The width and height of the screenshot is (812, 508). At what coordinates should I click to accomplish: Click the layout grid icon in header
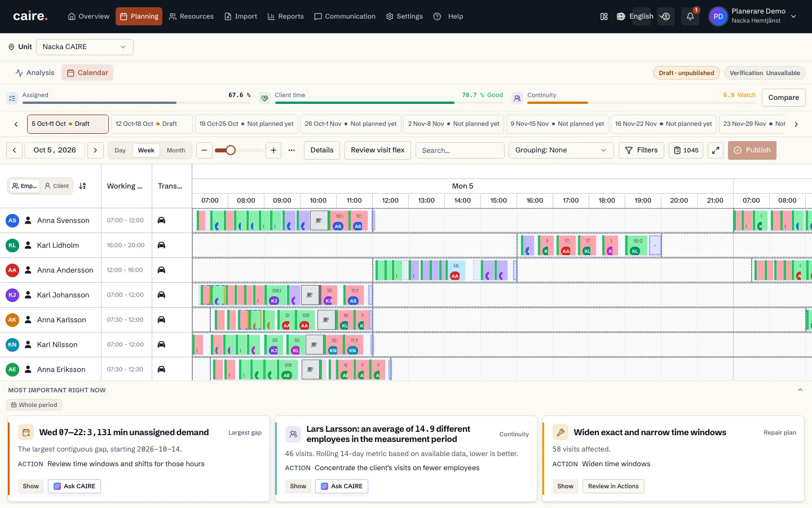point(604,16)
